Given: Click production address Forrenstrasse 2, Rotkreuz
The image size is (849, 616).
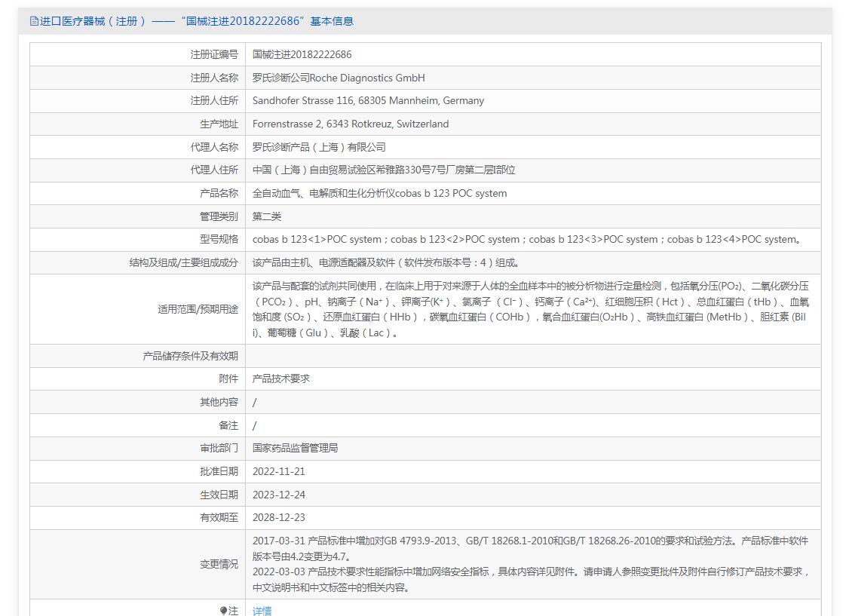Looking at the screenshot, I should 351,124.
